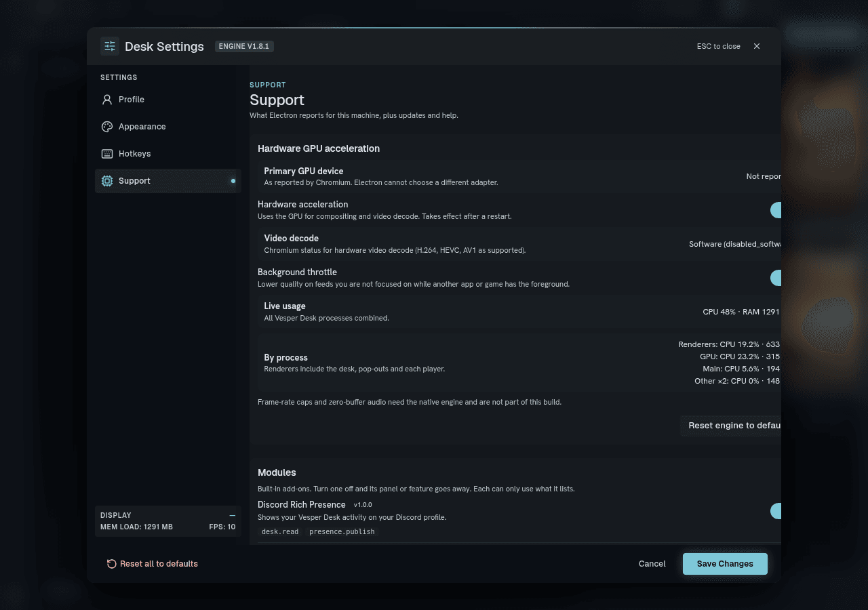Viewport: 868px width, 610px height.
Task: Click the Primary GPU device row title
Action: coord(303,171)
